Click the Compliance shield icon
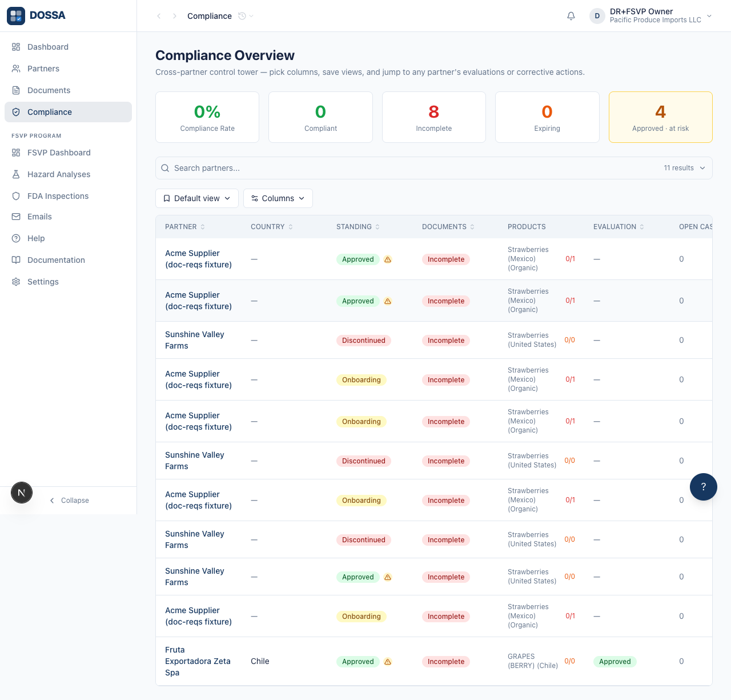This screenshot has height=700, width=731. click(x=16, y=112)
